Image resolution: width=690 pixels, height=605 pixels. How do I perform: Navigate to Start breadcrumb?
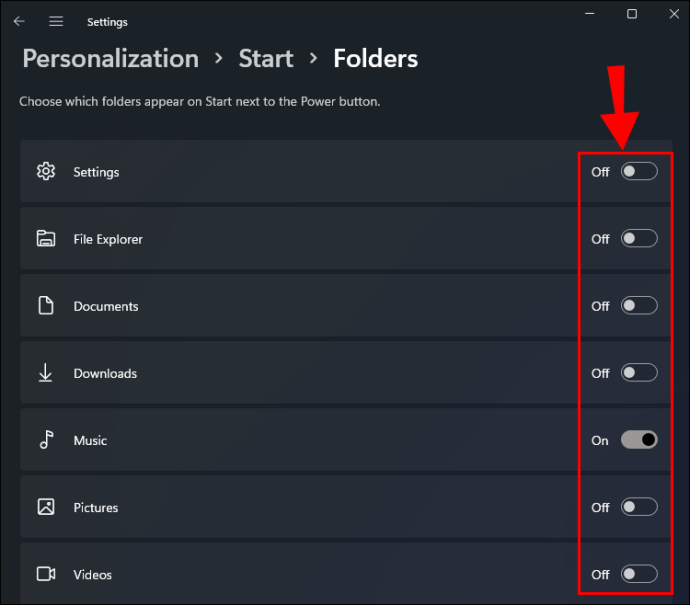coord(266,58)
